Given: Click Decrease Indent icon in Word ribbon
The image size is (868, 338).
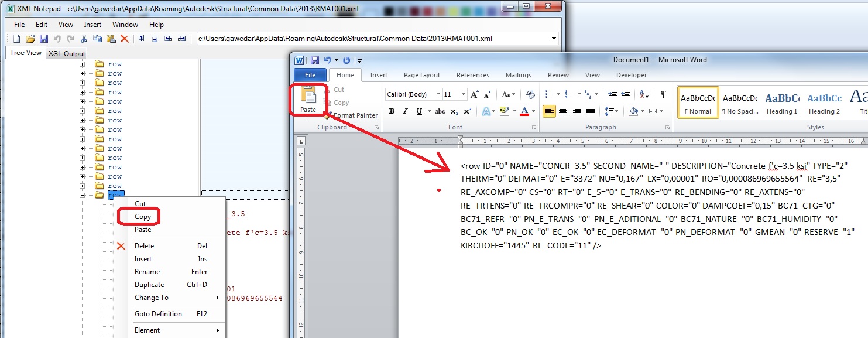Looking at the screenshot, I should pyautogui.click(x=613, y=94).
